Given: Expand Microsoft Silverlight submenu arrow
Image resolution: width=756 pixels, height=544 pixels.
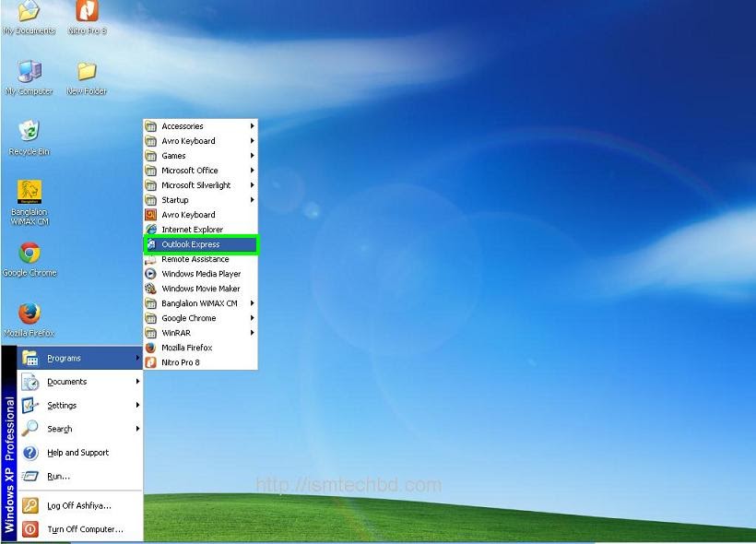Looking at the screenshot, I should point(253,184).
